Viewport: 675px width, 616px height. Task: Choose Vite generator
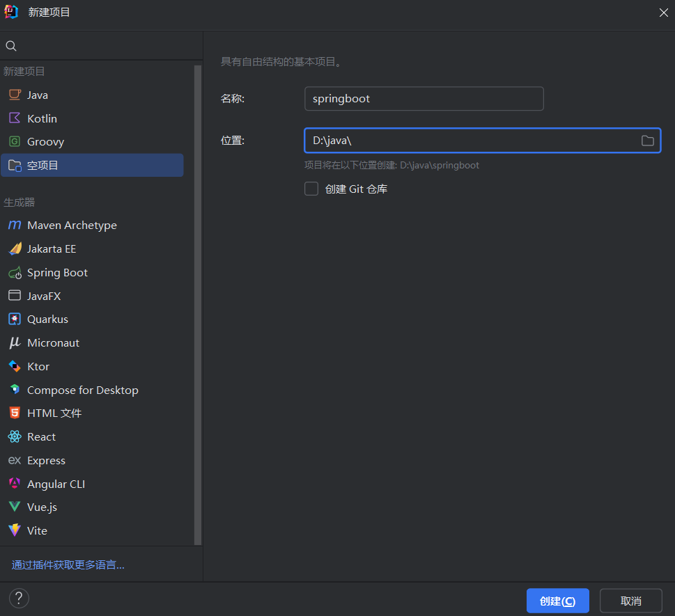tap(92, 530)
